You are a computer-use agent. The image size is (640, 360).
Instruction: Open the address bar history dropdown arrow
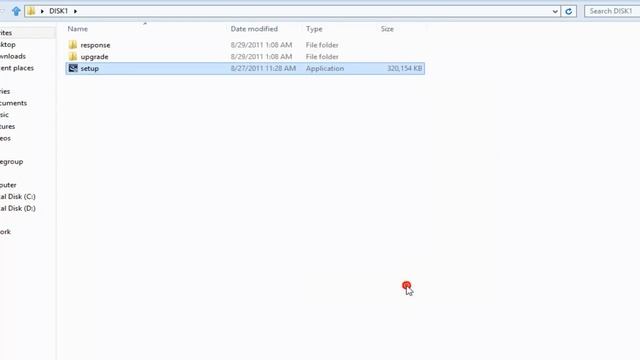555,11
